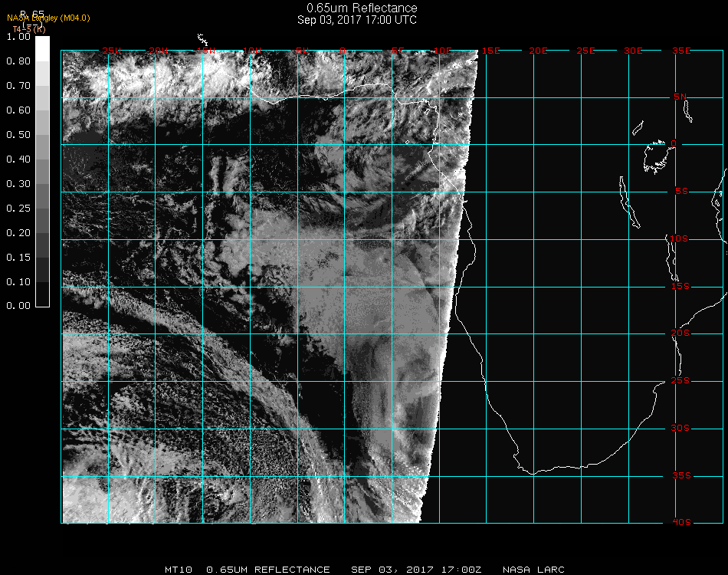Click the 10W longitude label
Viewport: 728px width, 575px height.
coord(252,51)
